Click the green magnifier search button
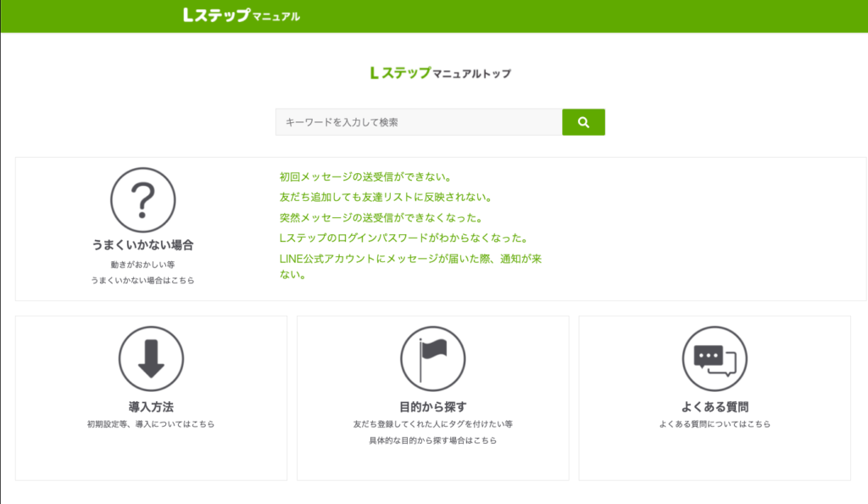868x504 pixels. (x=583, y=122)
